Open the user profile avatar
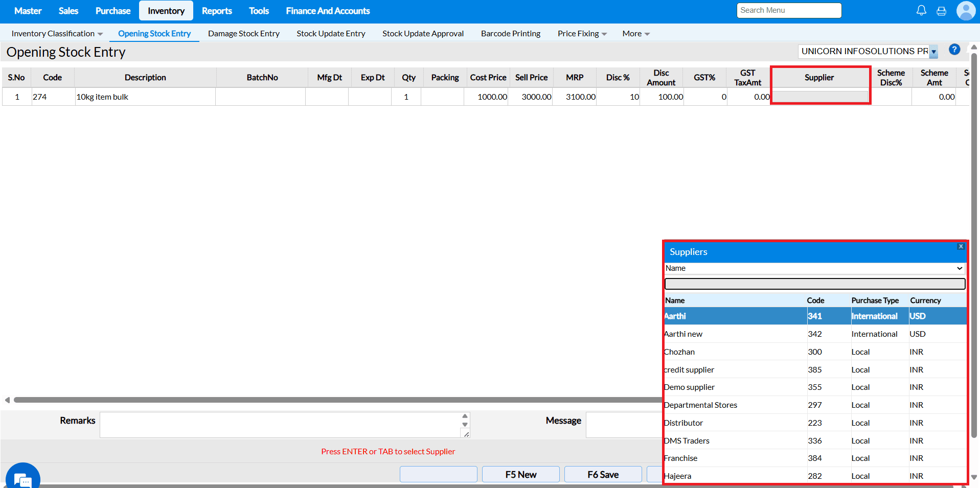The image size is (980, 488). pyautogui.click(x=966, y=11)
